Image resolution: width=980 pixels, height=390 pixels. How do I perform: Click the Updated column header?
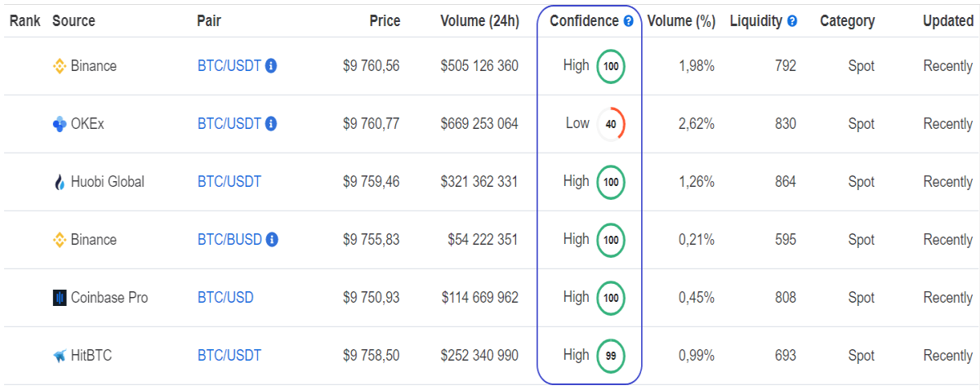pyautogui.click(x=947, y=21)
